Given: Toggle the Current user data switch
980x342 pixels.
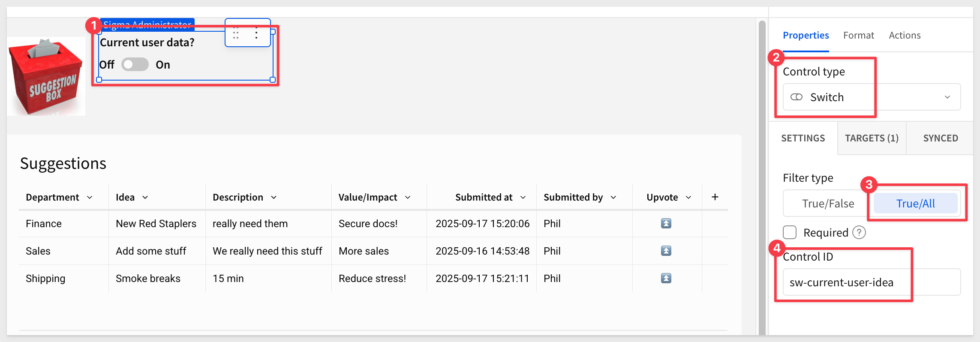Looking at the screenshot, I should pyautogui.click(x=135, y=64).
